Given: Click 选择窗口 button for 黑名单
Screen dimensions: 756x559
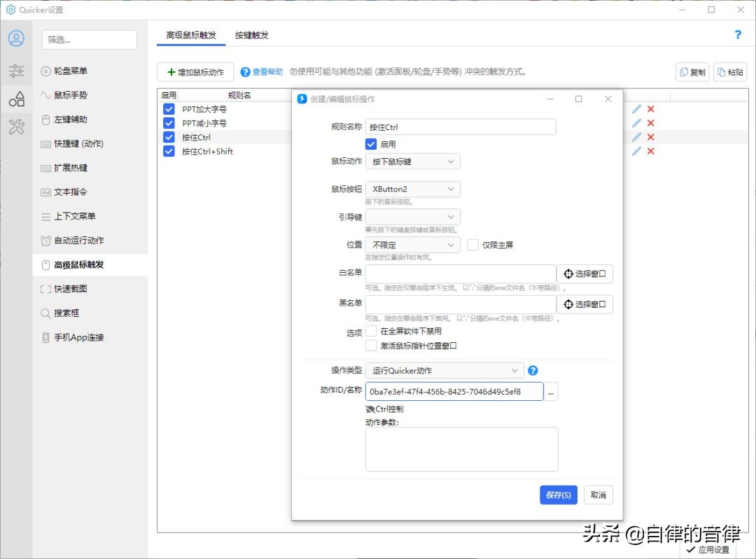Looking at the screenshot, I should point(584,304).
